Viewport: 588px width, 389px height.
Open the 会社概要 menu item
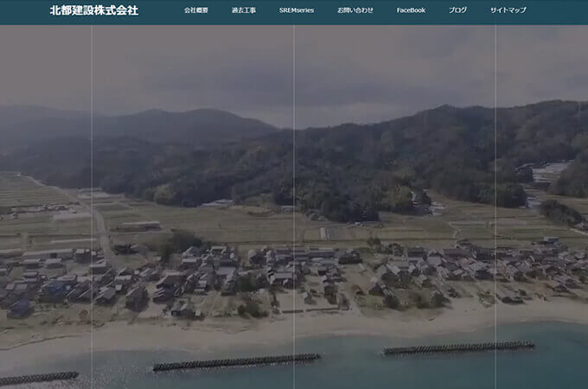click(x=195, y=10)
